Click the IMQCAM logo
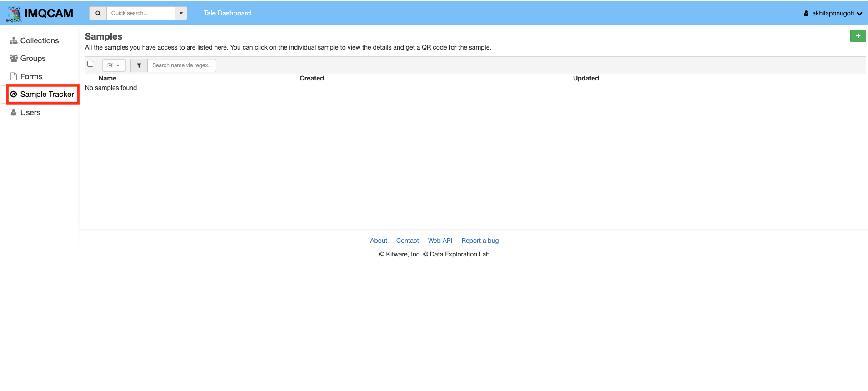The width and height of the screenshot is (868, 391). (x=40, y=14)
